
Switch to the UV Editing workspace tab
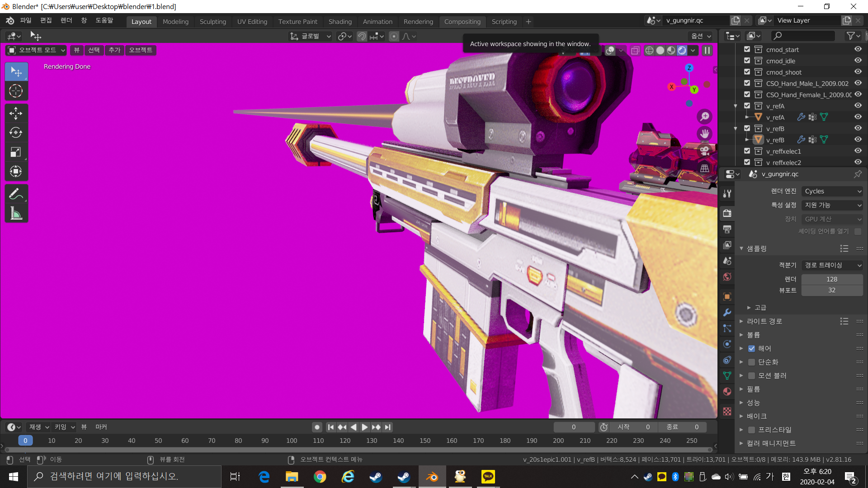[x=252, y=22]
